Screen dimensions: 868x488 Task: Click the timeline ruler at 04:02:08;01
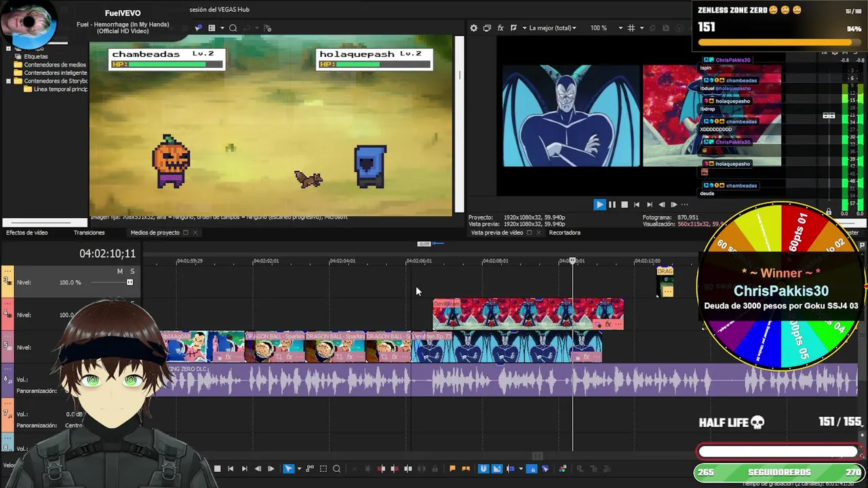tap(495, 261)
